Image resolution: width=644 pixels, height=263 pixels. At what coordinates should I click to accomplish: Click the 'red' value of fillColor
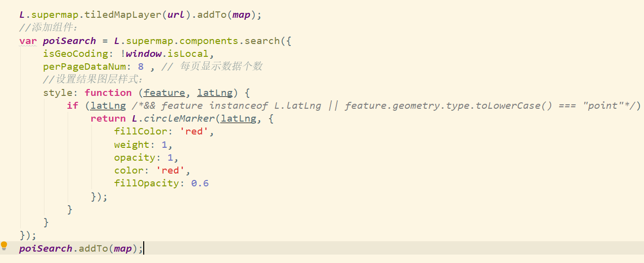click(194, 131)
